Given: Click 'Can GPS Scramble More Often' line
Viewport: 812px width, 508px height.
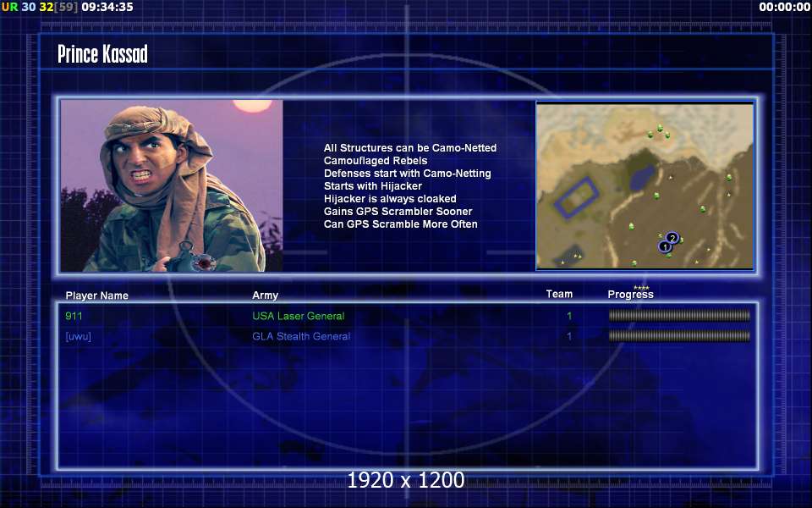Looking at the screenshot, I should pyautogui.click(x=400, y=224).
